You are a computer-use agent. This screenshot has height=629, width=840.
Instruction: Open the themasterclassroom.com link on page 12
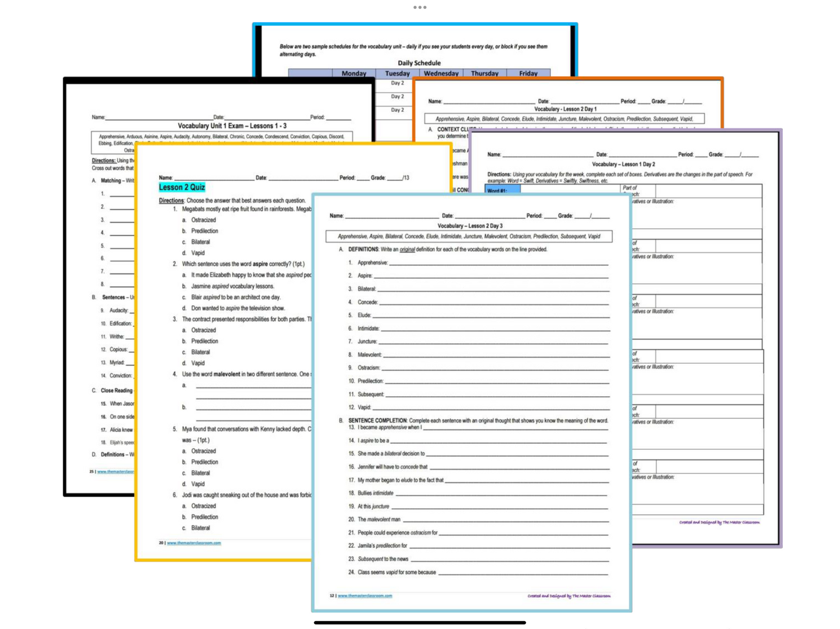click(365, 596)
